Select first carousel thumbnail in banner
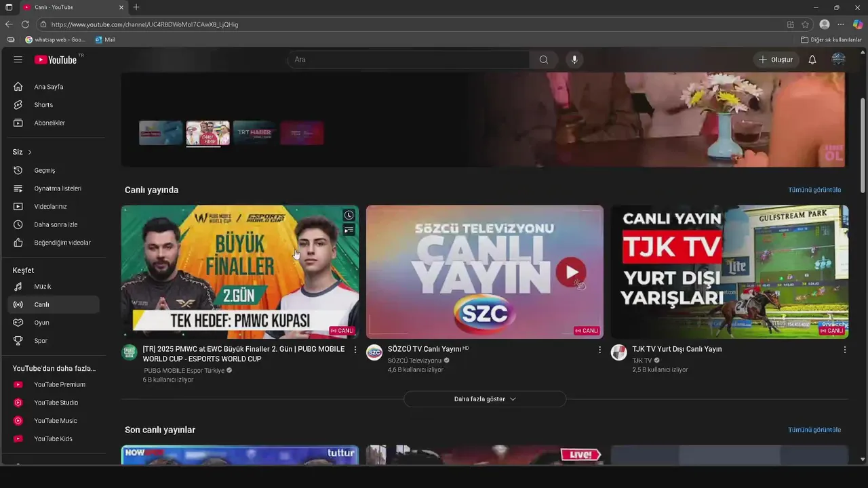868x488 pixels. click(161, 133)
